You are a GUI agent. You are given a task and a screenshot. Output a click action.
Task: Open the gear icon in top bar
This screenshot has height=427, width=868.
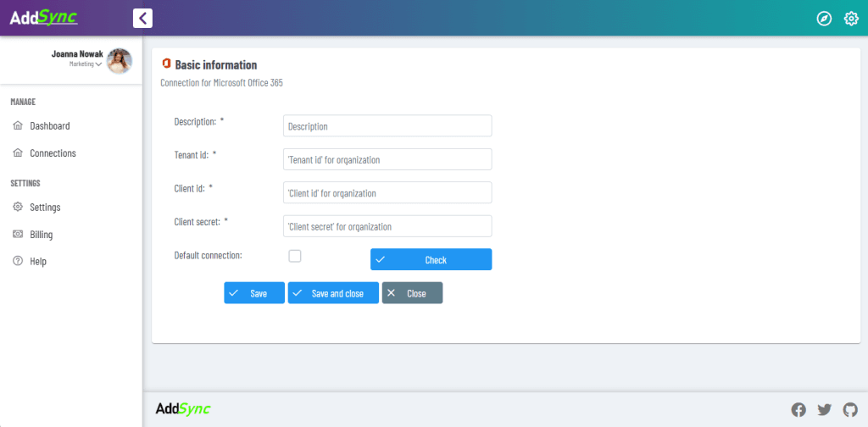tap(851, 19)
